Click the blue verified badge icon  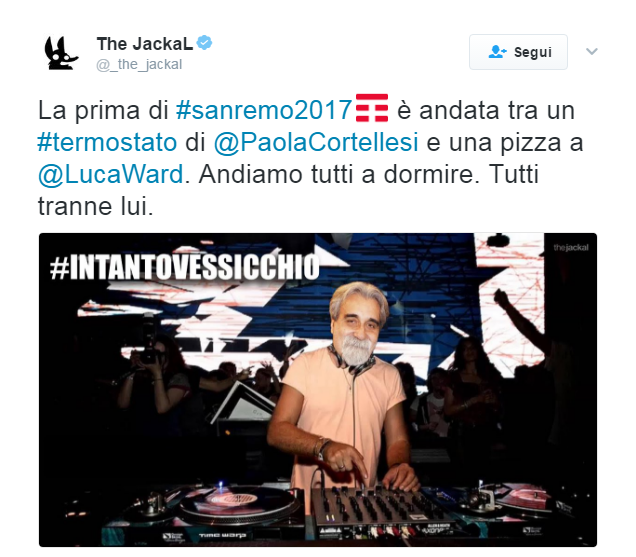pyautogui.click(x=204, y=43)
